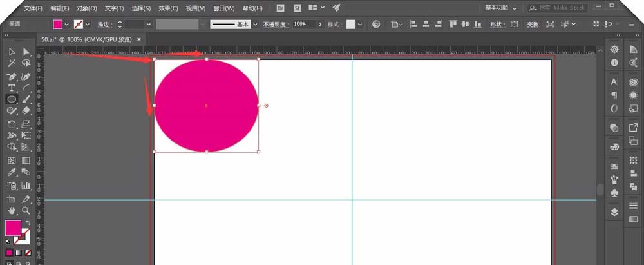
Task: Open the Character (A) panel icon
Action: 614,82
